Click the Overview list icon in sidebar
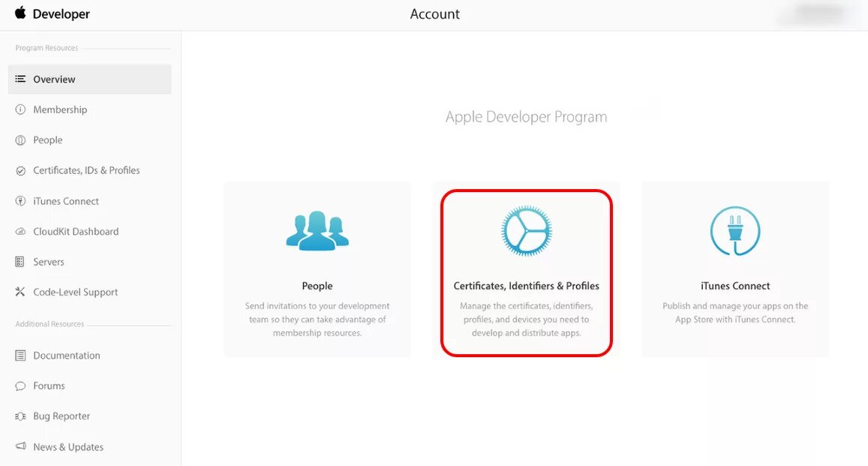This screenshot has width=868, height=466. (20, 79)
